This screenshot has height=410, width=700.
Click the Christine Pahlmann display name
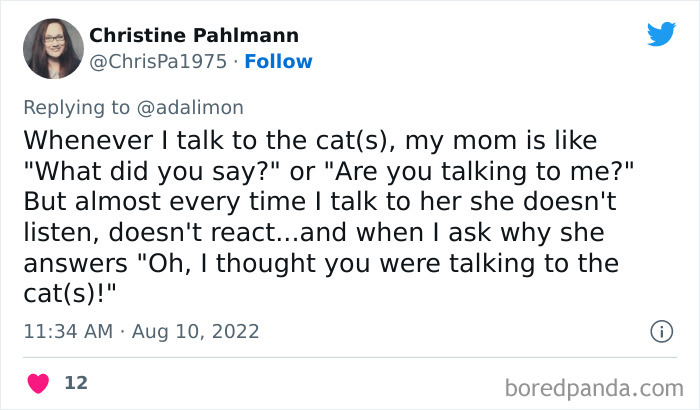point(194,36)
